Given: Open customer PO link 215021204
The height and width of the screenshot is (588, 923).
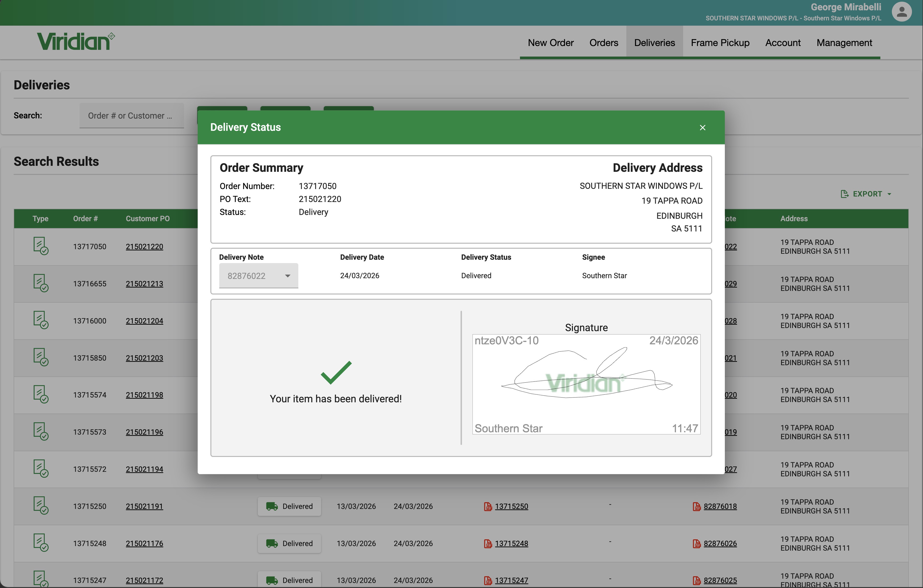Looking at the screenshot, I should [144, 321].
